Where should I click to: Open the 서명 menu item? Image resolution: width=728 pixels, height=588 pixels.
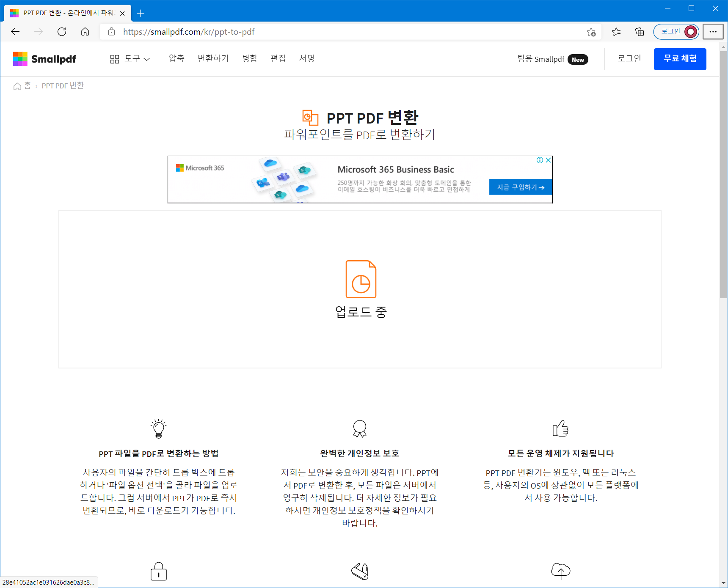[307, 58]
